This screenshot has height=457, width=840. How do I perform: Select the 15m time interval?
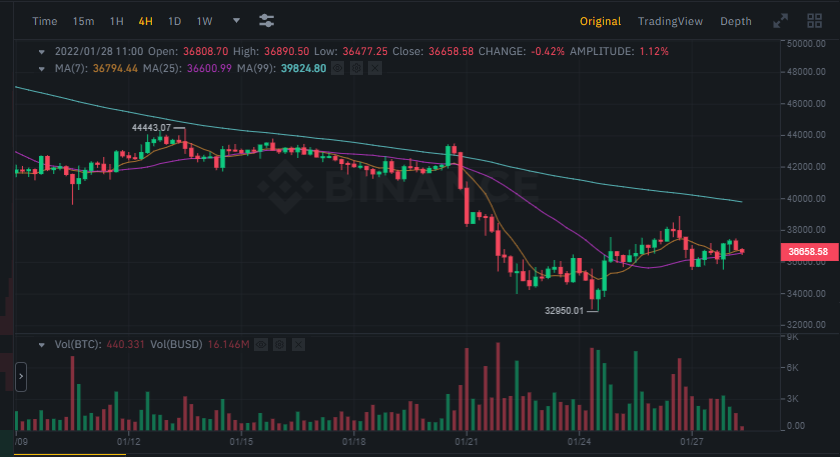click(84, 21)
